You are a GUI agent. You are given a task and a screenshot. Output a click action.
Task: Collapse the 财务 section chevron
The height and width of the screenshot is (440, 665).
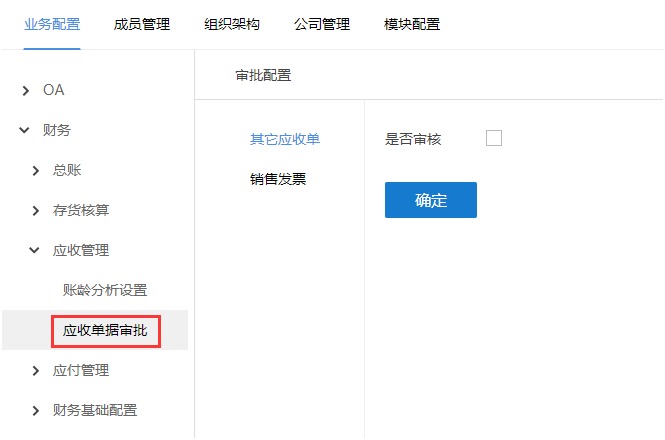click(x=25, y=130)
